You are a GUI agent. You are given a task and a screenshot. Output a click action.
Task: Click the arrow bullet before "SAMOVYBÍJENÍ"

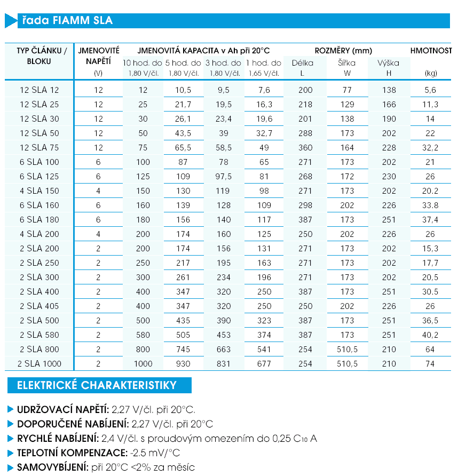[x=10, y=466]
